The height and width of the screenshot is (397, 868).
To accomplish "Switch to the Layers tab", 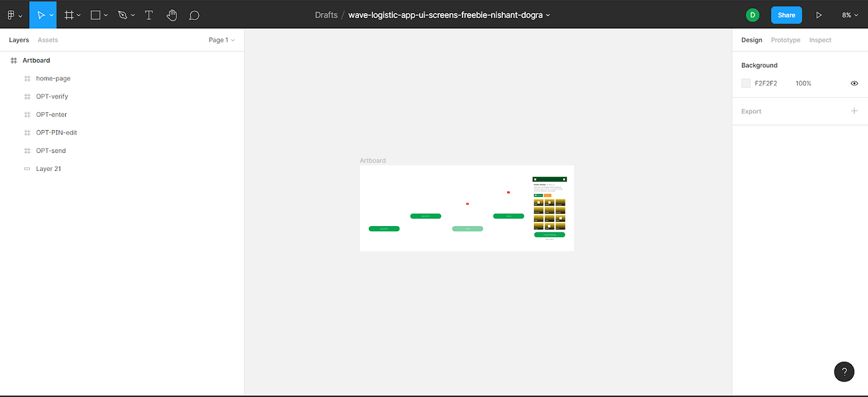I will tap(19, 40).
